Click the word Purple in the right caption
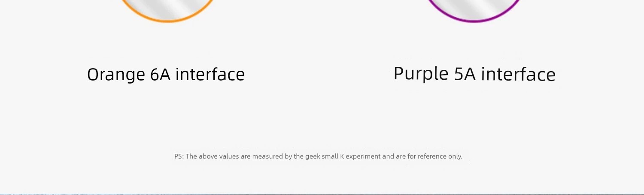The height and width of the screenshot is (195, 644). (x=421, y=75)
